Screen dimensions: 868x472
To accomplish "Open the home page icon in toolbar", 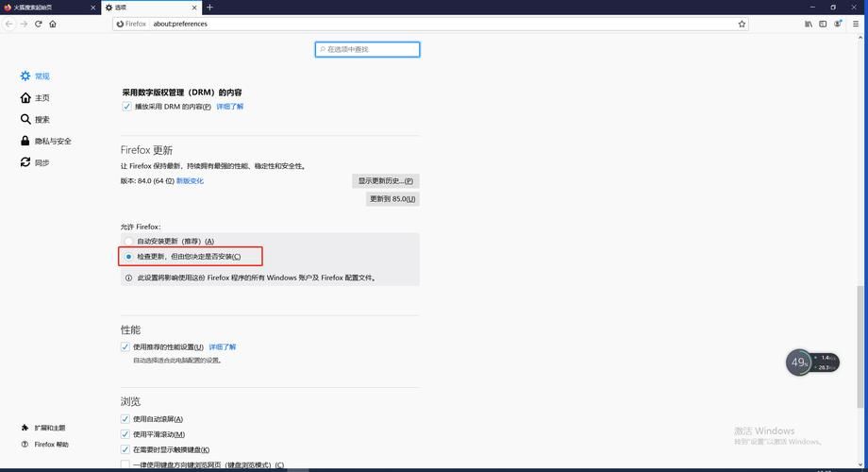I will pyautogui.click(x=53, y=24).
